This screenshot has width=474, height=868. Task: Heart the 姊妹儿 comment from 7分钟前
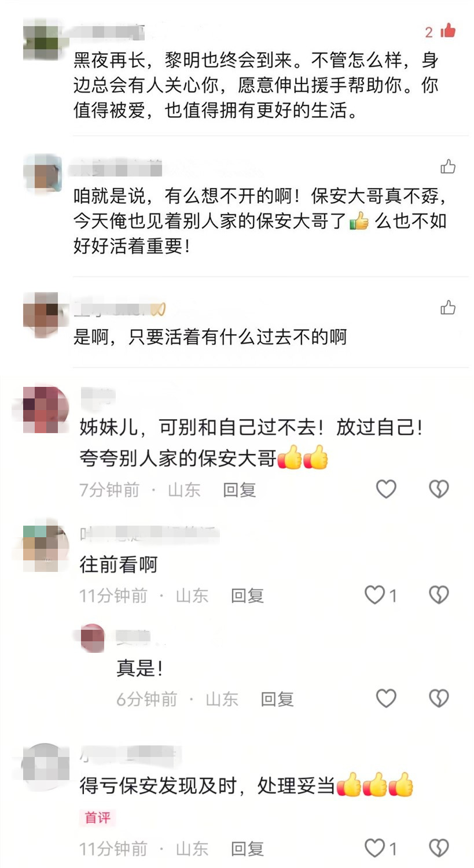[x=386, y=489]
